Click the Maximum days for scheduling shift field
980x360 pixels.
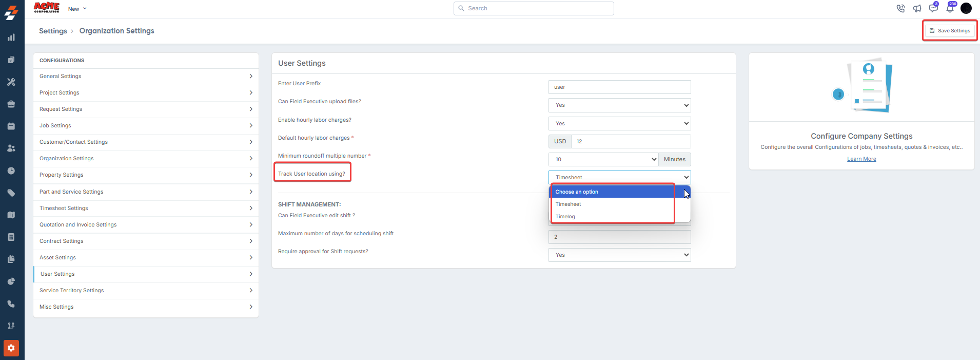[x=620, y=237]
